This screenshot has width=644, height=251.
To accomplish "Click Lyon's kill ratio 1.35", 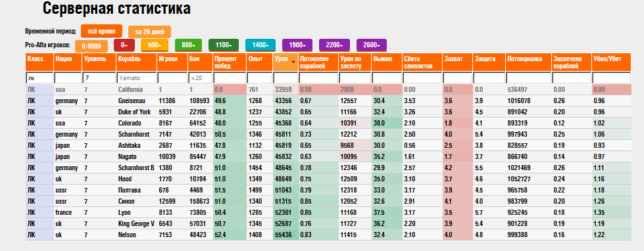I will tap(599, 212).
